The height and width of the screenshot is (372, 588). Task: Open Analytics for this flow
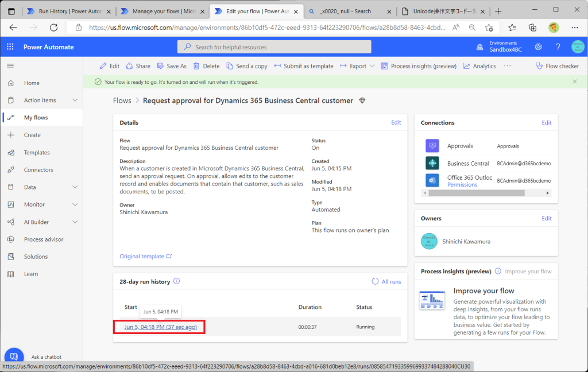479,66
